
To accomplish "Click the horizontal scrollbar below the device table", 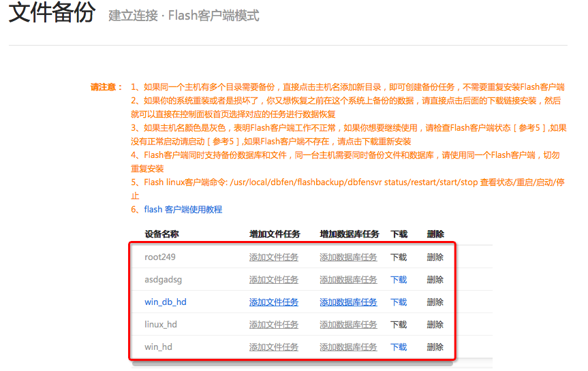I will coord(293,364).
